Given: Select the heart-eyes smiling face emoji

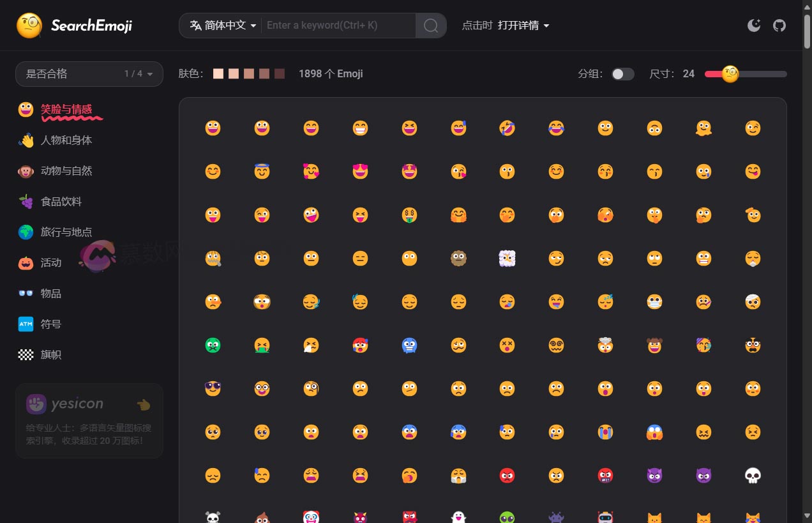Looking at the screenshot, I should (360, 171).
